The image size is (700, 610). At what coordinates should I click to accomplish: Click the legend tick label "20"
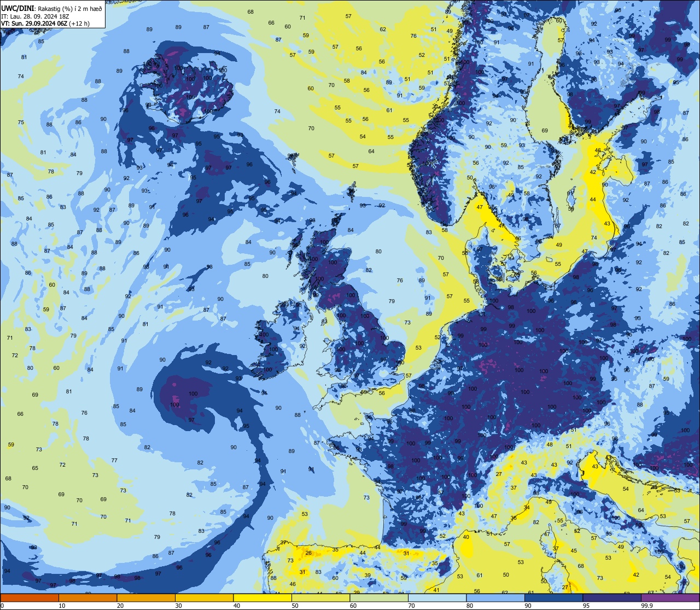[120, 606]
